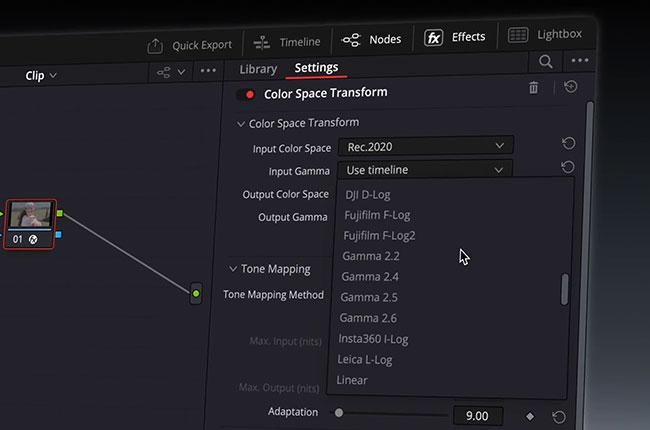Click the Quick Export button
The width and height of the screenshot is (650, 430).
[190, 45]
